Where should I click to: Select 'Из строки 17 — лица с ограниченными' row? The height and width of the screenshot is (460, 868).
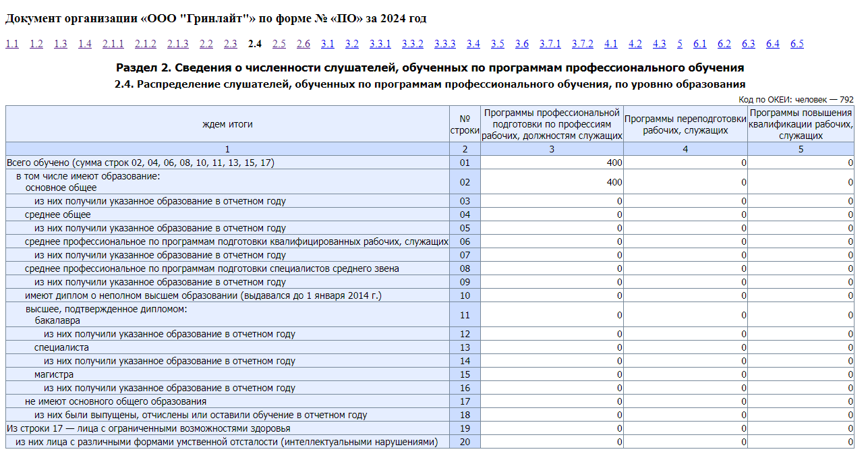tap(227, 428)
